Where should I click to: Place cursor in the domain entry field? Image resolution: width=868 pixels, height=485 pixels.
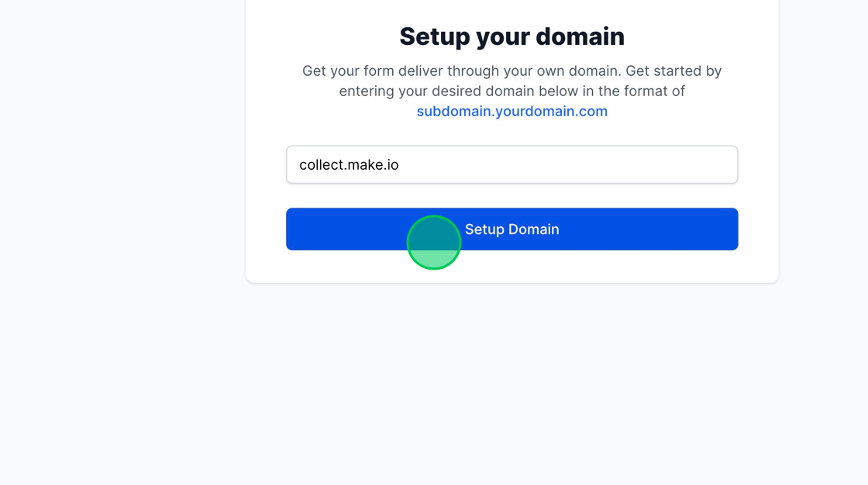tap(511, 164)
